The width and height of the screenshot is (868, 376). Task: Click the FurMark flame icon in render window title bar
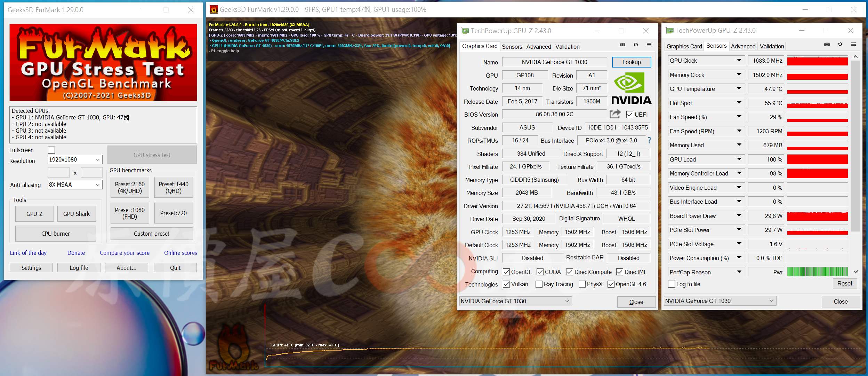(214, 9)
